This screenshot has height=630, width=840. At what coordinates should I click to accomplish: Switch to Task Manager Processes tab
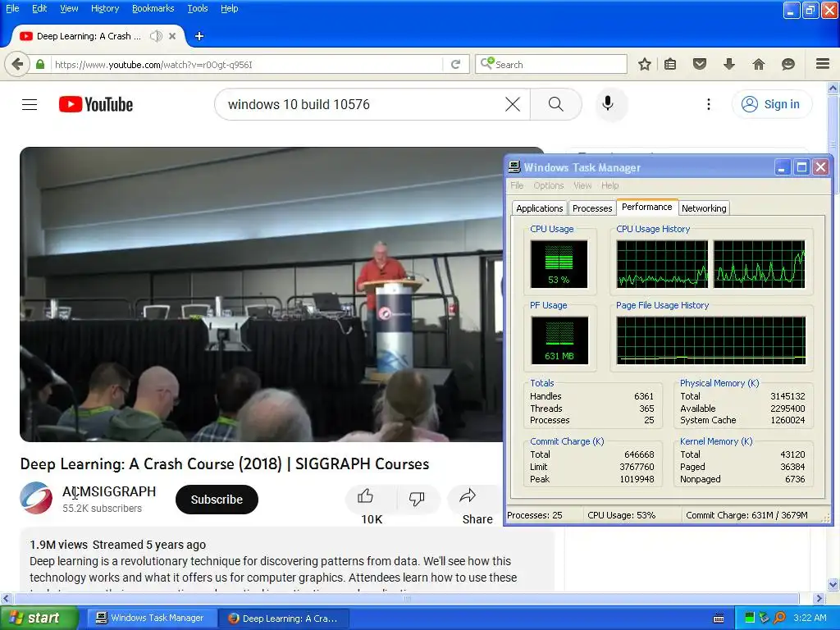(x=592, y=208)
